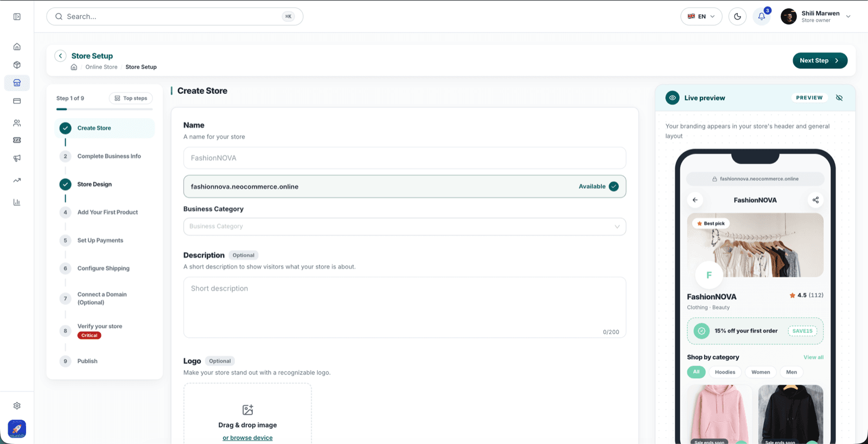Click the lock icon in preview URL bar

pos(714,179)
